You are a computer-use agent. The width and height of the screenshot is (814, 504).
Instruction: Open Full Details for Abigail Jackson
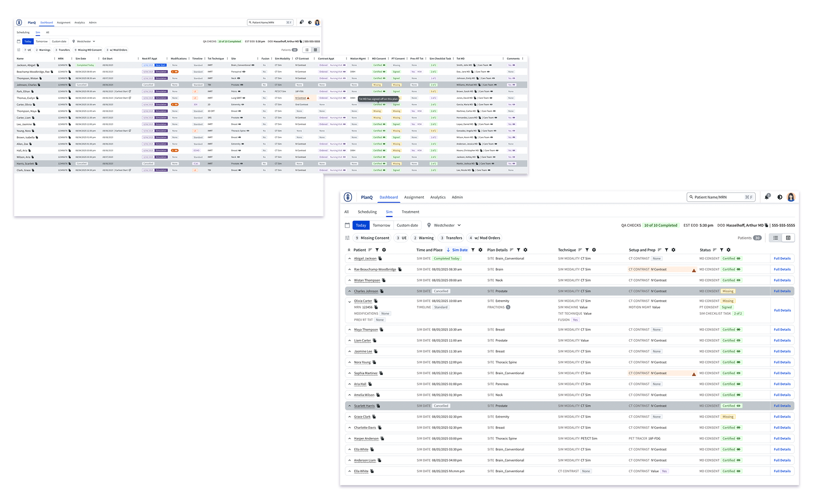(x=782, y=258)
